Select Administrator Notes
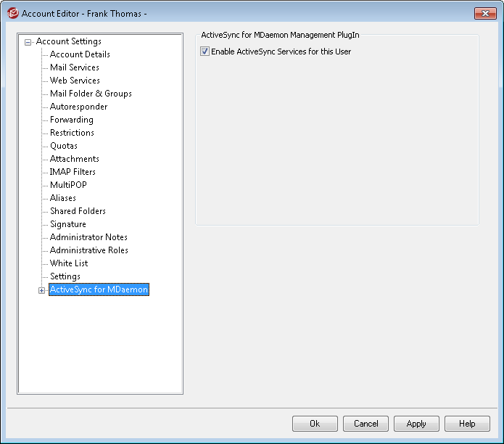Image resolution: width=504 pixels, height=444 pixels. (x=88, y=237)
